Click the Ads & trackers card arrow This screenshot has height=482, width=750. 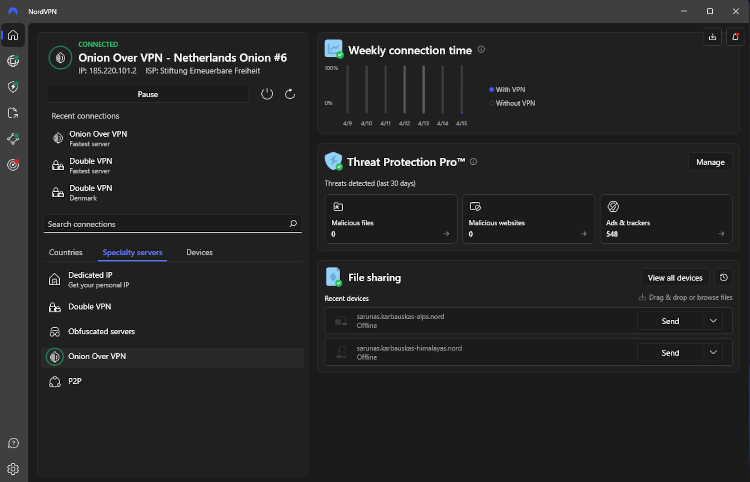click(x=721, y=234)
